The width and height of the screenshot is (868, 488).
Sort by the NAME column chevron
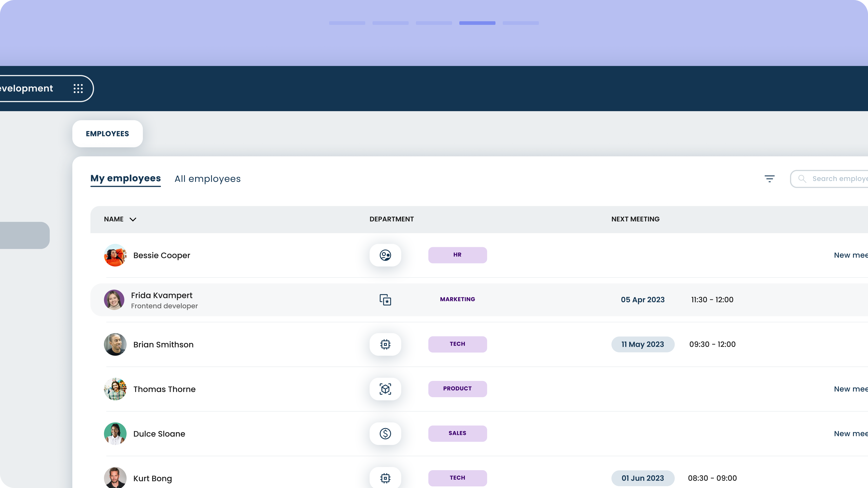[133, 219]
